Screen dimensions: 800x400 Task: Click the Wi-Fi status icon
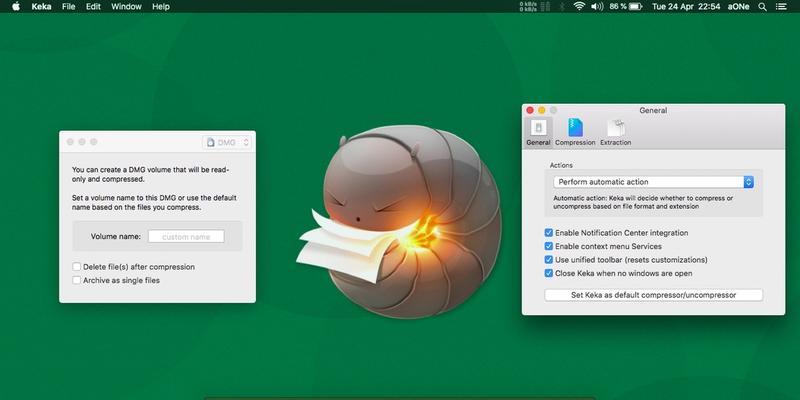pyautogui.click(x=578, y=7)
